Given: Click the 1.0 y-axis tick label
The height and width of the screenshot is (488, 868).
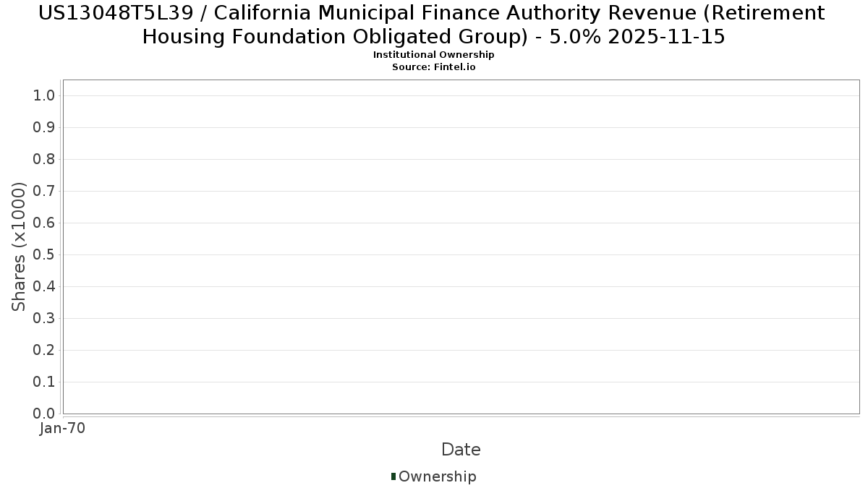Looking at the screenshot, I should tap(44, 95).
